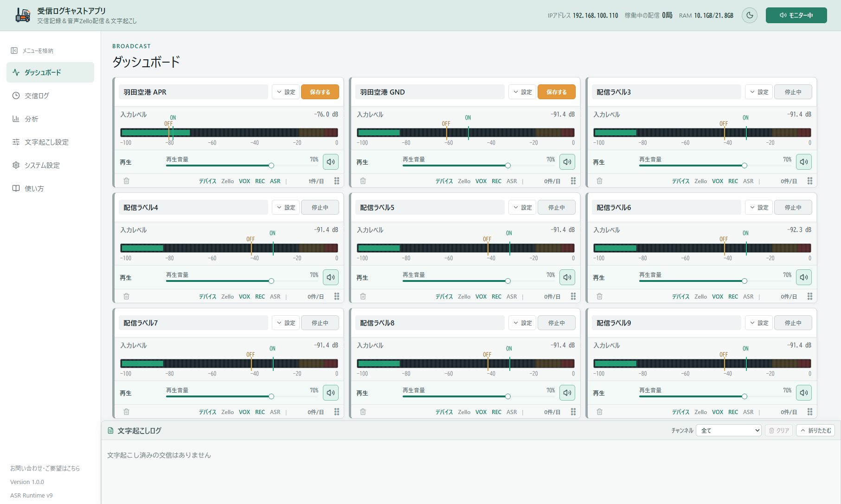
Task: Toggle VOX on the 羽田空港 APR card
Action: click(x=244, y=181)
